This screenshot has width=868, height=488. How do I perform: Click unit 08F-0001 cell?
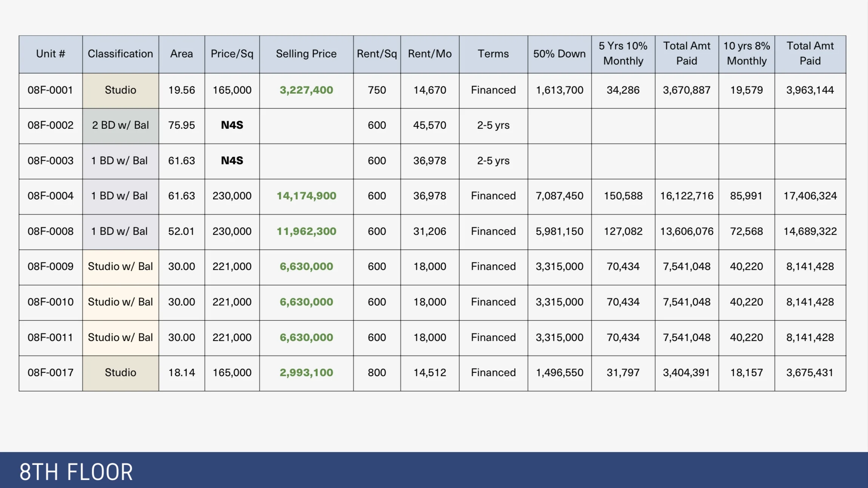50,90
